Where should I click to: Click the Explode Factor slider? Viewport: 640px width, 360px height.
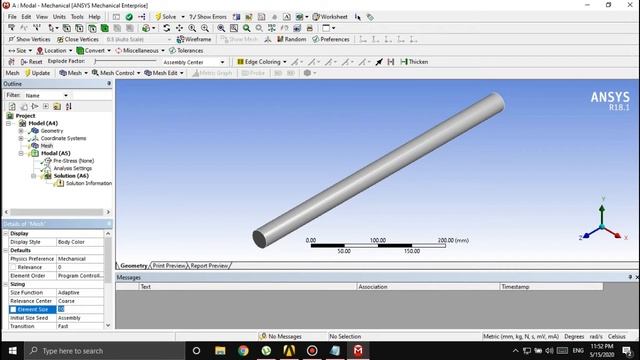(125, 61)
